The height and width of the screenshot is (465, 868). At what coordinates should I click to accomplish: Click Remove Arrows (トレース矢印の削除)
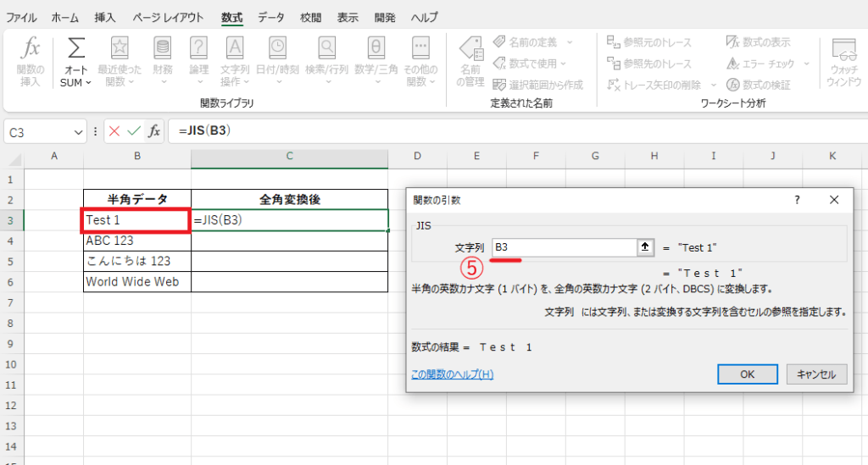654,85
